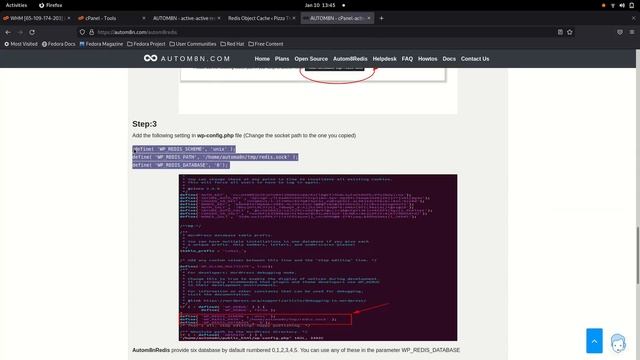The height and width of the screenshot is (360, 640).
Task: Bookmark this page with the star icon
Action: click(x=570, y=32)
